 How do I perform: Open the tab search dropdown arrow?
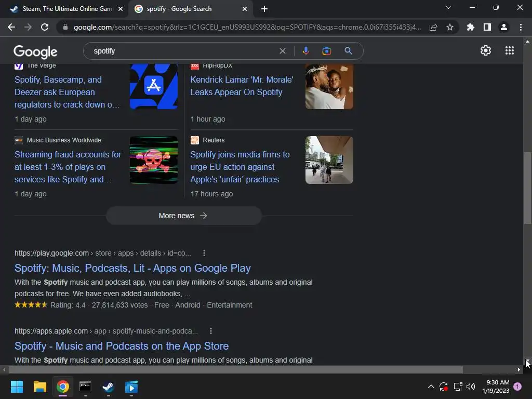tap(448, 7)
